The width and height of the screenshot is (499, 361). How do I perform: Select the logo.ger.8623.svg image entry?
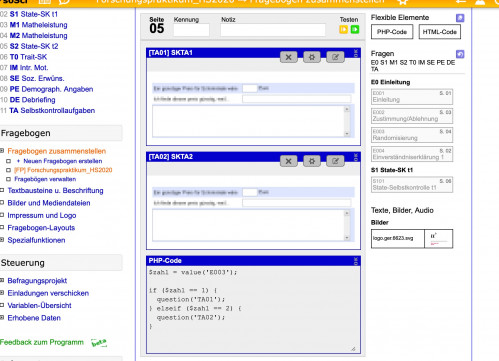(398, 239)
